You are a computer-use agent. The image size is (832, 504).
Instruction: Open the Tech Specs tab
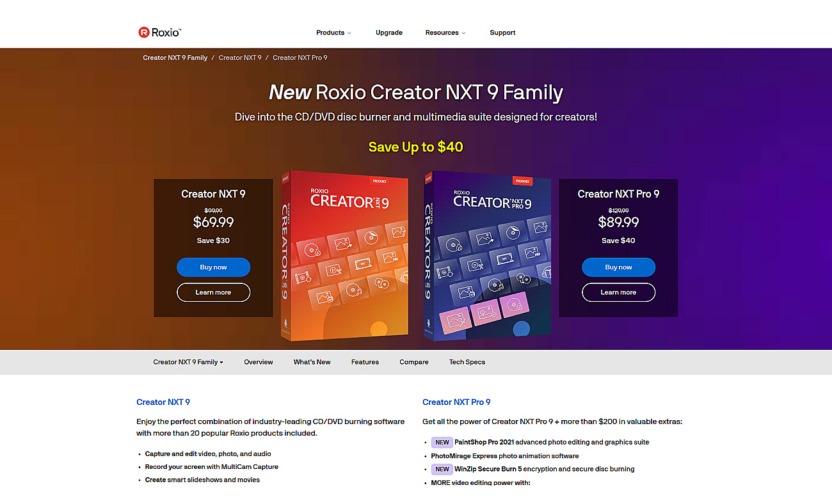(x=467, y=362)
